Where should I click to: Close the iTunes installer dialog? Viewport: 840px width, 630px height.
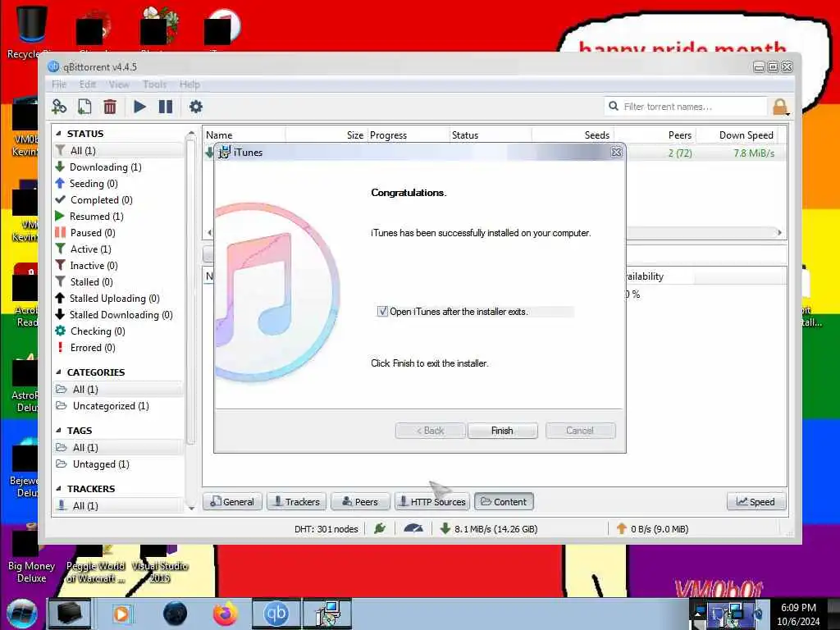tap(617, 152)
